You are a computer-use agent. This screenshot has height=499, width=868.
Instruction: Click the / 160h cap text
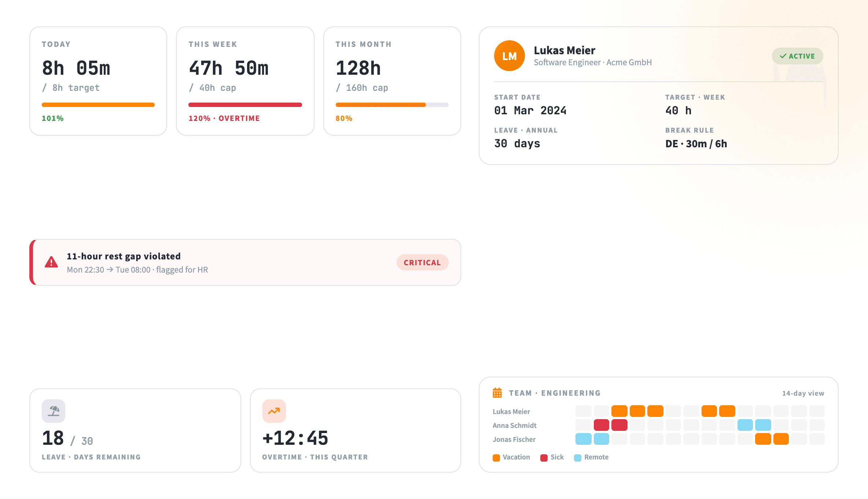tap(362, 88)
